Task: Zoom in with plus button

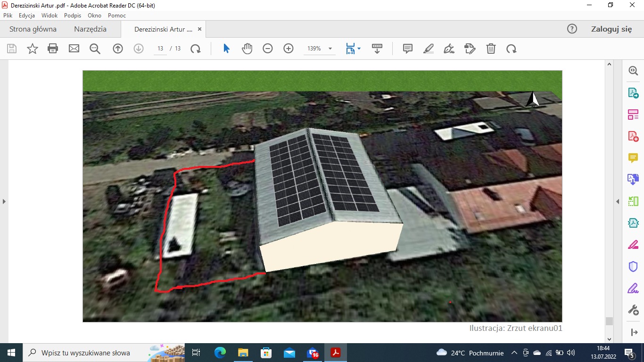Action: (289, 49)
